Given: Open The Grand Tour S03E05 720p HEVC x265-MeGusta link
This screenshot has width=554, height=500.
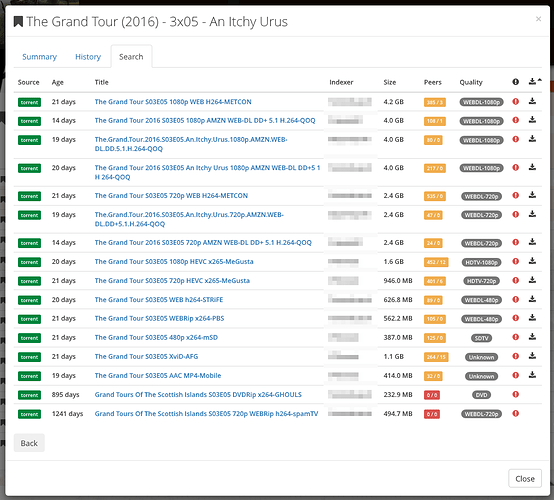Looking at the screenshot, I should pos(172,281).
